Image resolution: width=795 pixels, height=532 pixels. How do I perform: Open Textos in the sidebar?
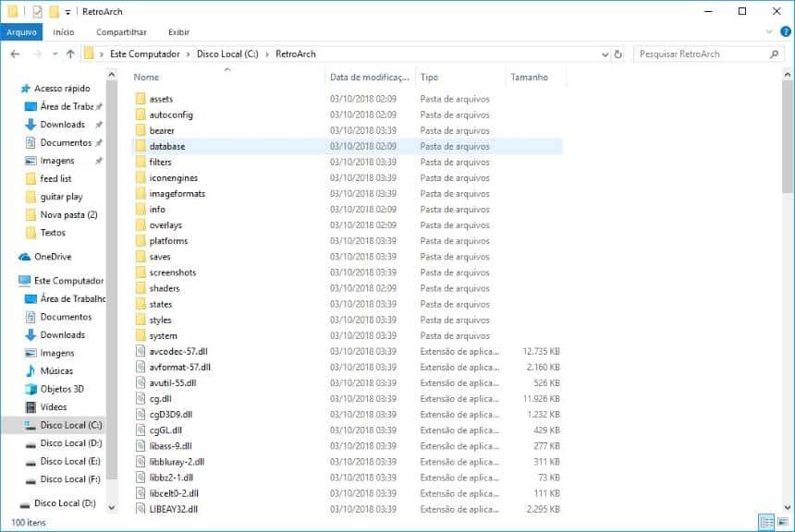(52, 233)
